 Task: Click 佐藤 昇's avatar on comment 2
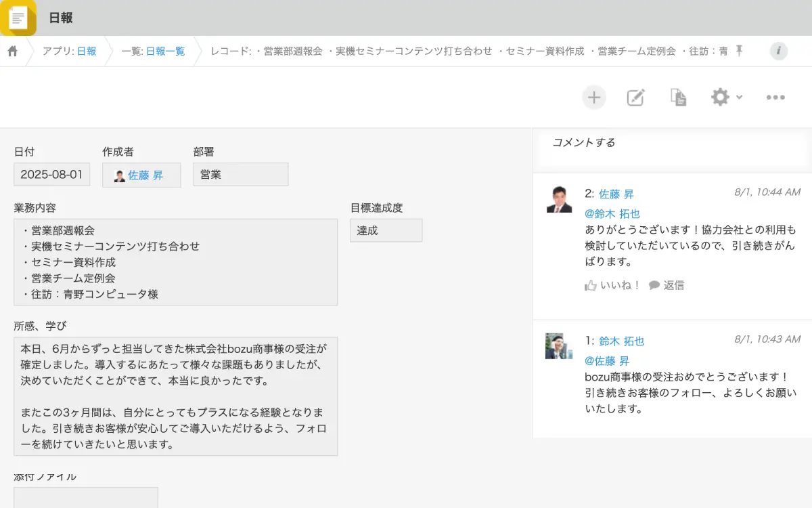(560, 200)
